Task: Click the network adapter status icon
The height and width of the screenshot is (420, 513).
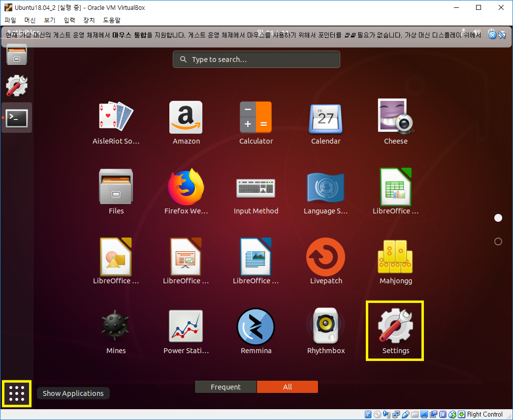Action: click(x=396, y=415)
